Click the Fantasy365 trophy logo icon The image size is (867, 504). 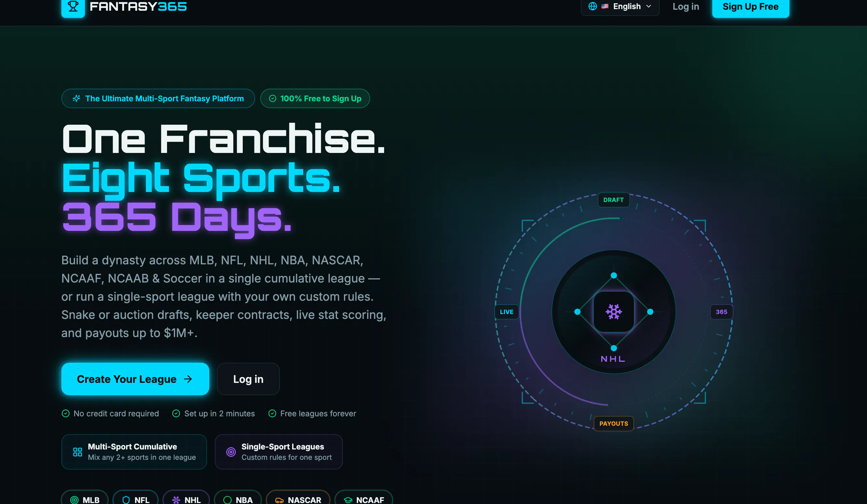pyautogui.click(x=73, y=7)
